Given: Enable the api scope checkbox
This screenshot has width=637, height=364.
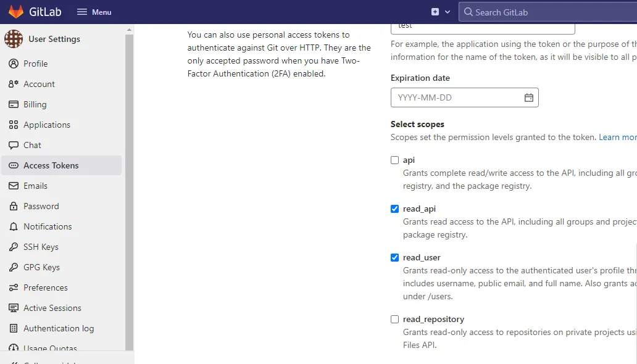Looking at the screenshot, I should pos(394,160).
